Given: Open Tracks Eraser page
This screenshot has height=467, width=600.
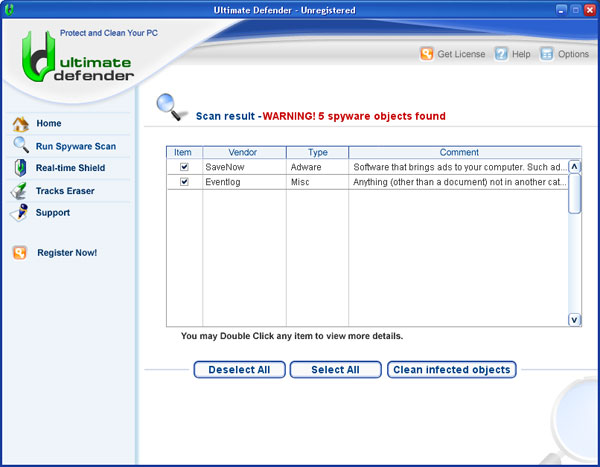Looking at the screenshot, I should 65,191.
